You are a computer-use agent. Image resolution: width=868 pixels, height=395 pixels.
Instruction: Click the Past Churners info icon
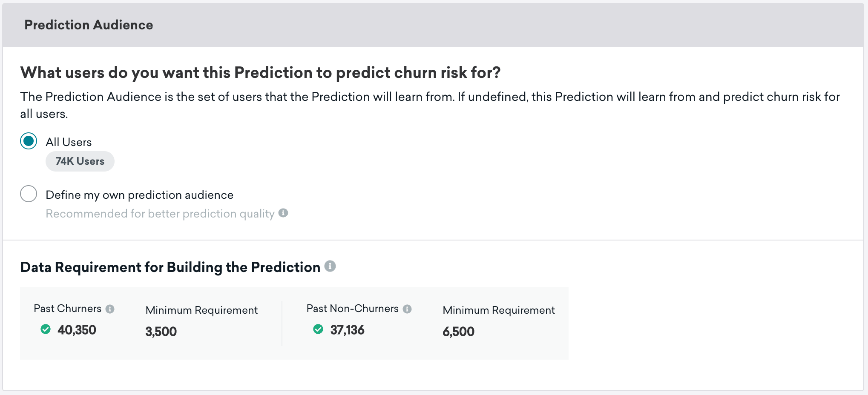[110, 309]
